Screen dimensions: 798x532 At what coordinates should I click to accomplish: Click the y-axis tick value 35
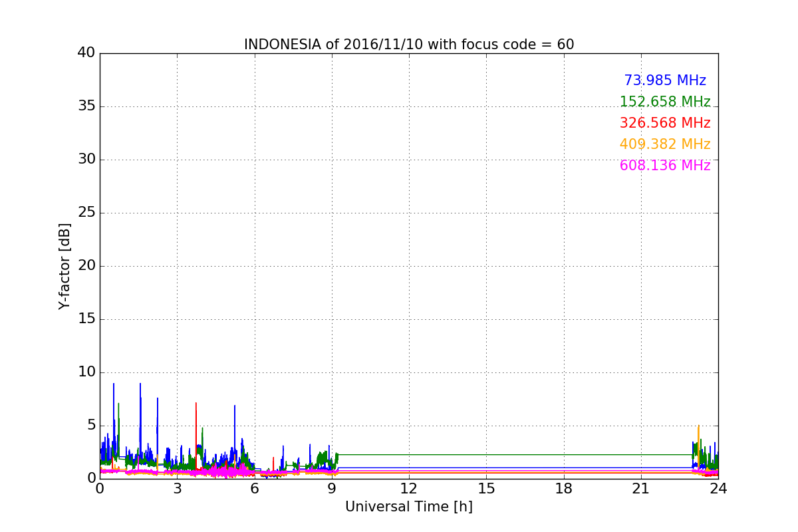pyautogui.click(x=86, y=106)
